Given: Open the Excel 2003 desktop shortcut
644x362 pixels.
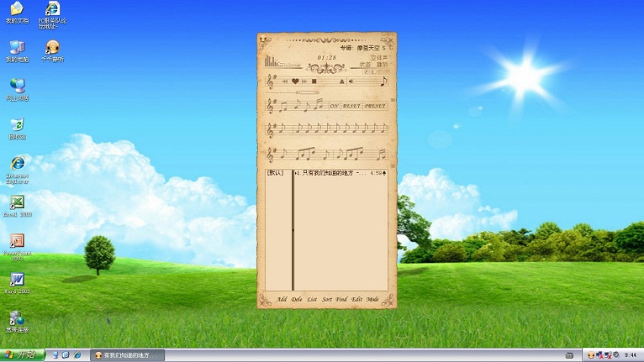Looking at the screenshot, I should 18,206.
